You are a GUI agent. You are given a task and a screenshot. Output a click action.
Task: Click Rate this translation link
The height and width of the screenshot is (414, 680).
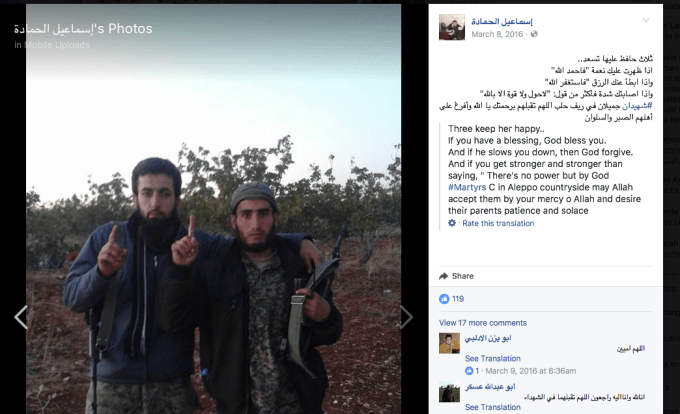tap(498, 223)
